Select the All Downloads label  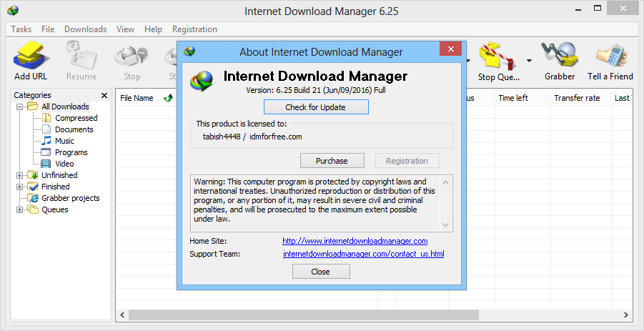65,107
